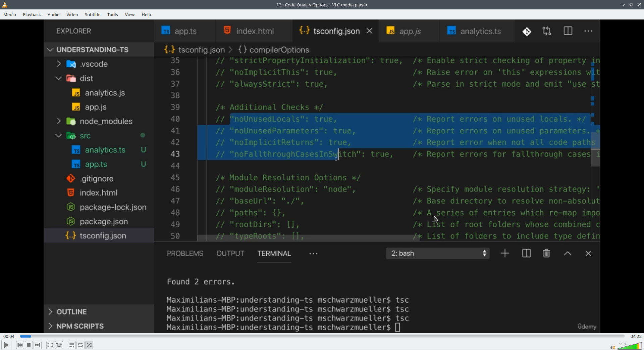The image size is (644, 350).
Task: Skip to previous media track
Action: [x=20, y=345]
